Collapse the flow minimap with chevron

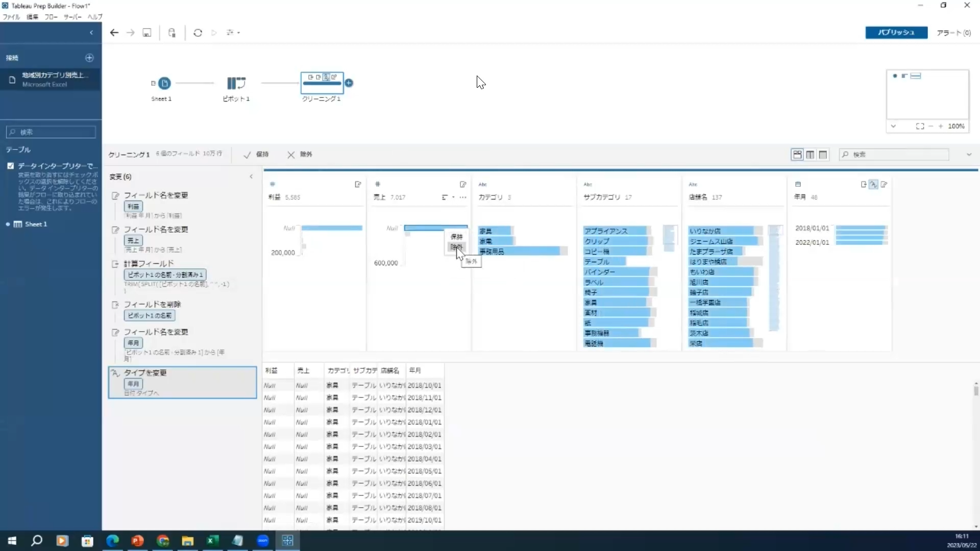893,126
